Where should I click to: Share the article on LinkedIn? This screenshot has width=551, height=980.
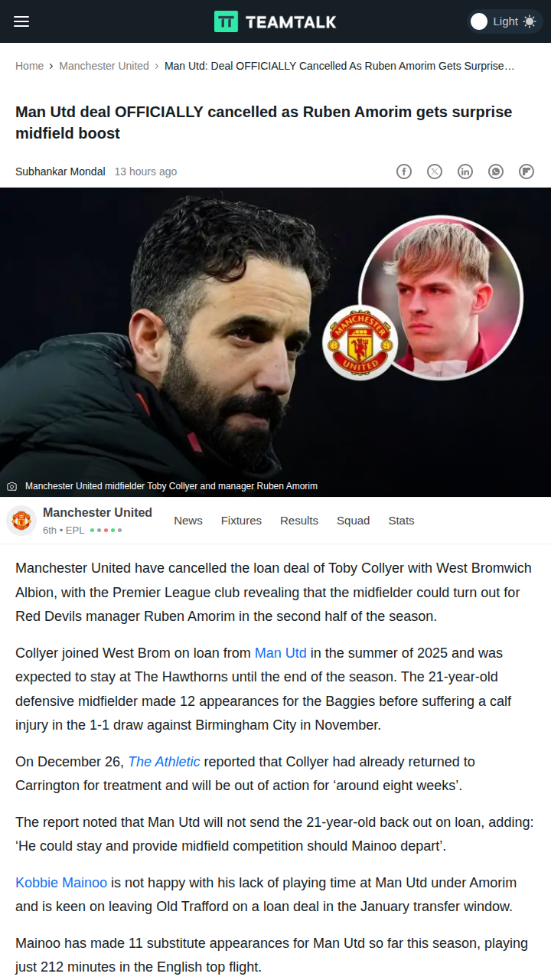point(465,171)
